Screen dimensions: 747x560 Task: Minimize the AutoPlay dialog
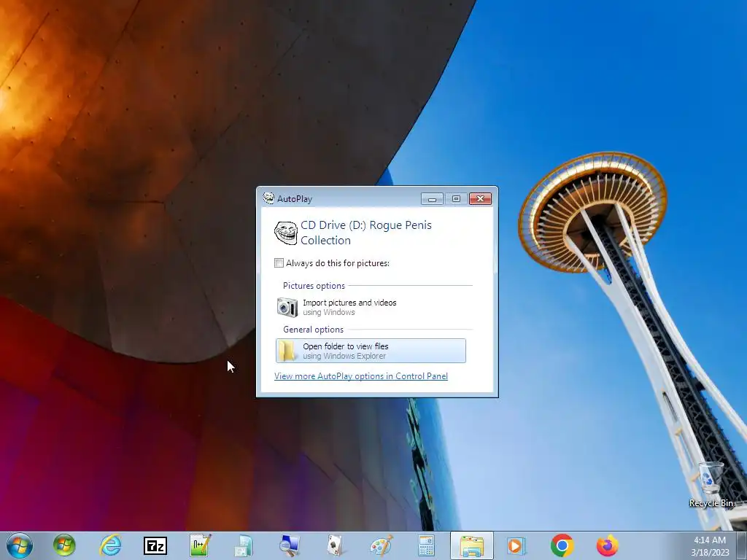[432, 198]
